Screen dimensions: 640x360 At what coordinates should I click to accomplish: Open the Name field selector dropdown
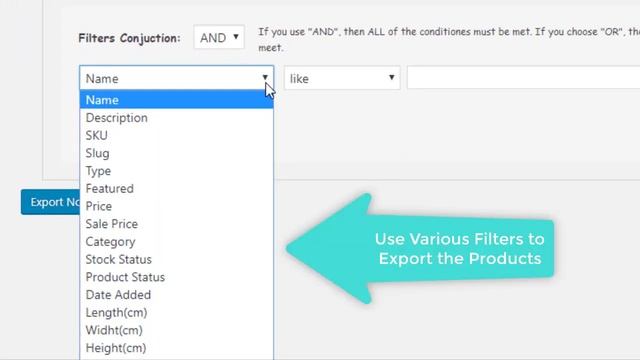click(176, 78)
